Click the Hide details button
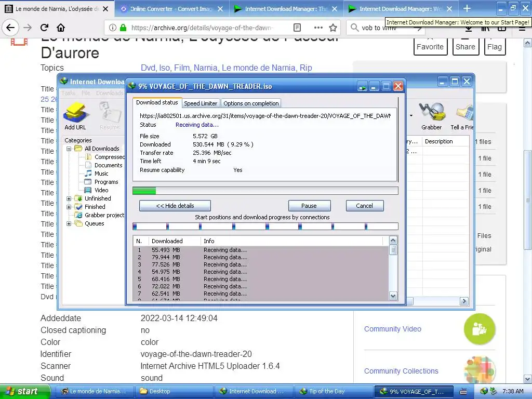The height and width of the screenshot is (399, 532). click(175, 206)
